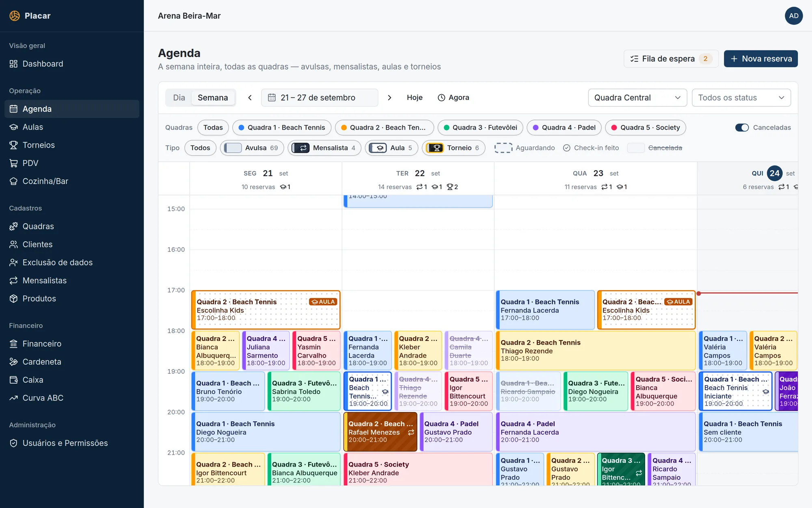Open Cardeneta in the sidebar
Viewport: 812px width, 508px height.
72,362
